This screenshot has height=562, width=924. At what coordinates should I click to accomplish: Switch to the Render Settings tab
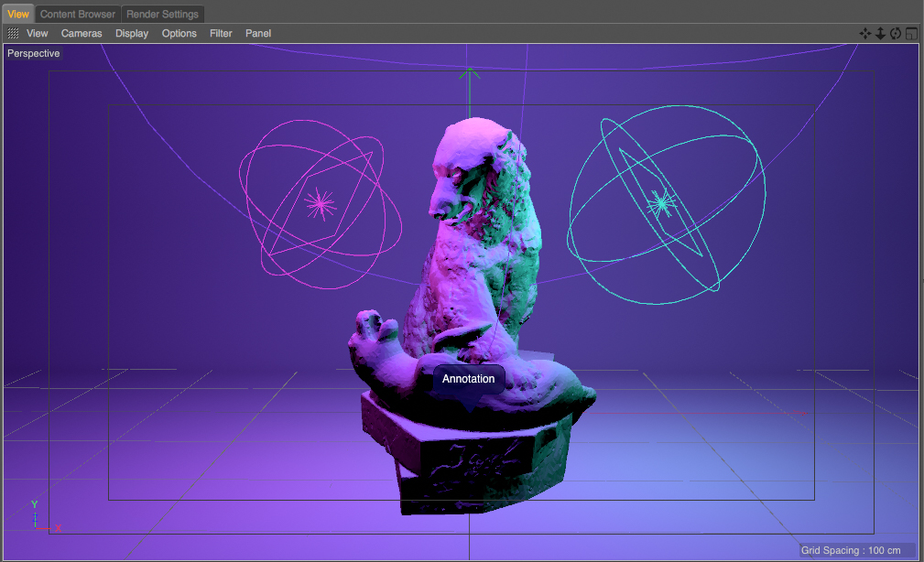click(162, 14)
